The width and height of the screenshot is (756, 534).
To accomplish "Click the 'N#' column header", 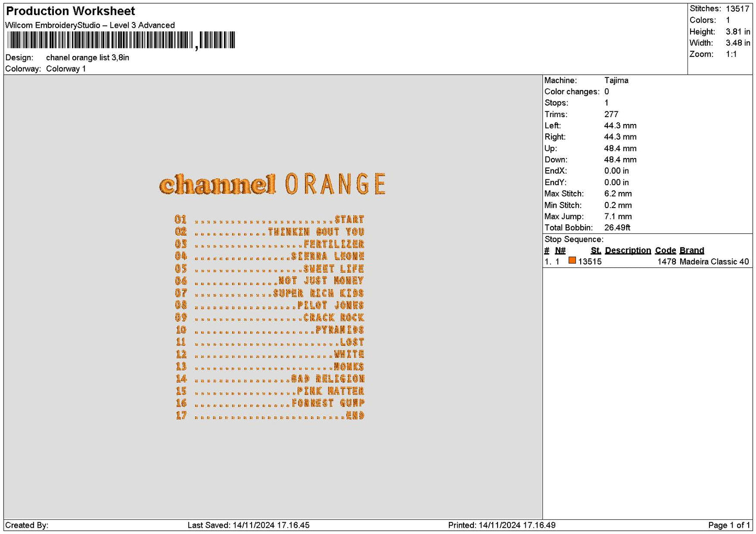I will [560, 251].
